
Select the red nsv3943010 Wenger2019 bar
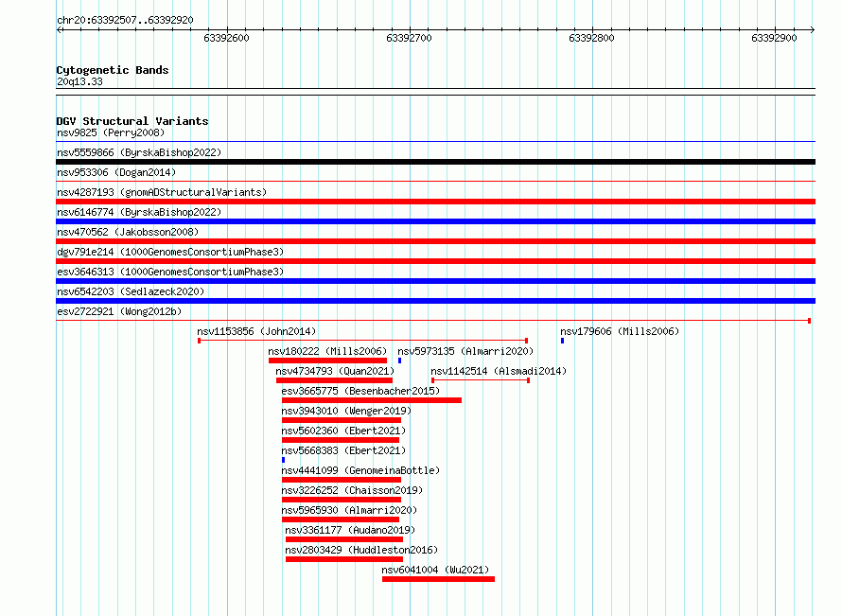tap(342, 420)
